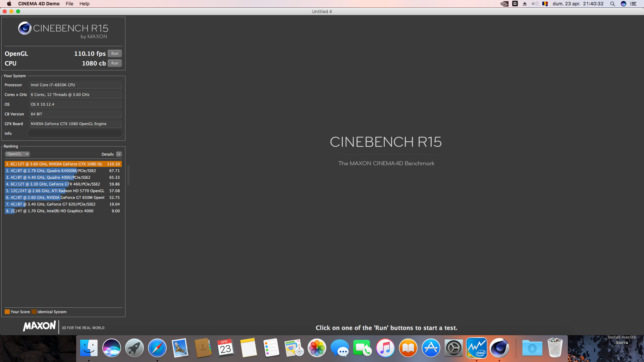Click the NVIDIA menu bar icon

pos(504,4)
